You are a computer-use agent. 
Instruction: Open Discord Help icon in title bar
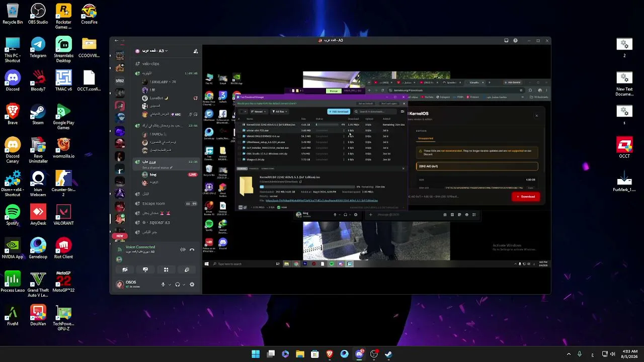(x=515, y=40)
